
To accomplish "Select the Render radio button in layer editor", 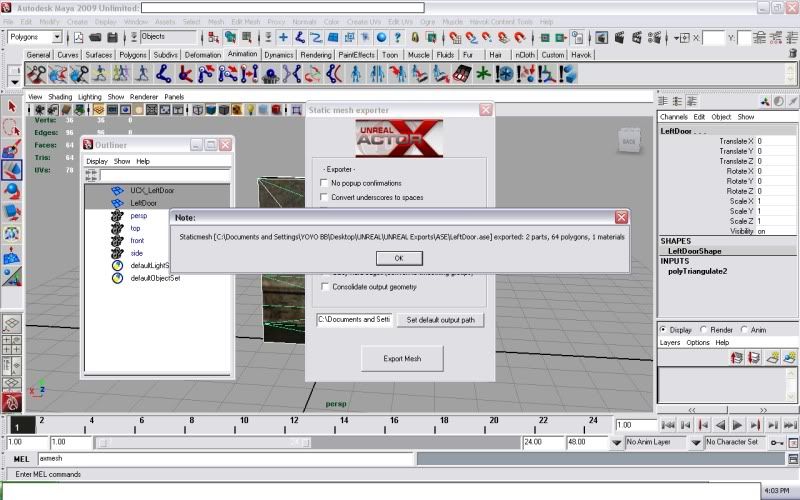I will click(x=704, y=330).
